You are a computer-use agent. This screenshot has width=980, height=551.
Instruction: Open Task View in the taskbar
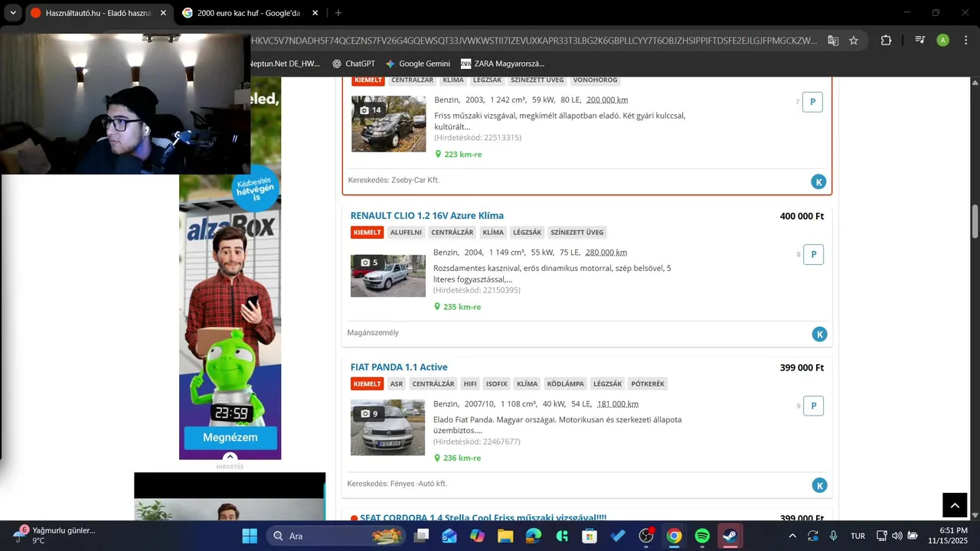(421, 536)
